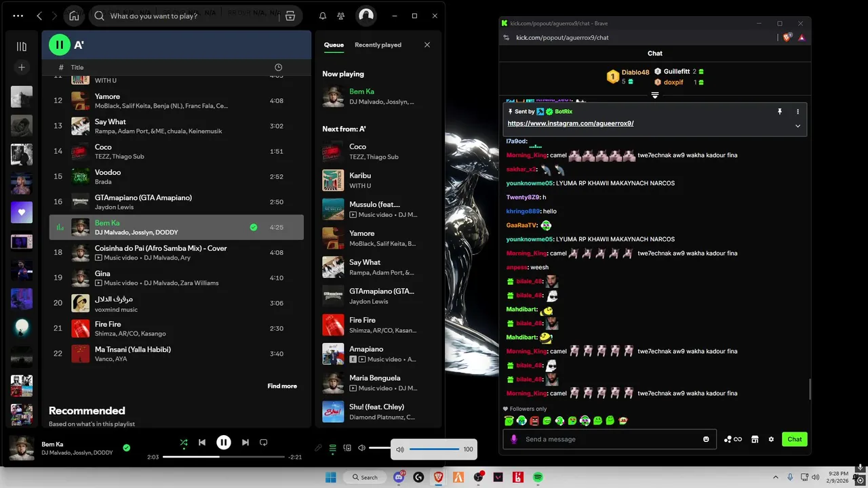Focus Send a message field
The height and width of the screenshot is (488, 868).
point(610,439)
